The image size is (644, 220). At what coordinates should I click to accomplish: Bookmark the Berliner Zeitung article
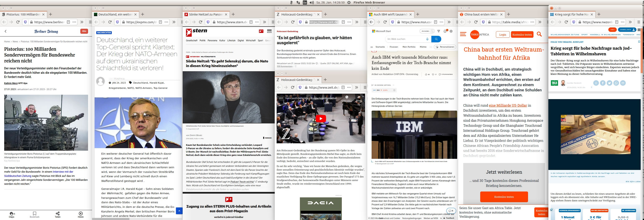pos(35,213)
